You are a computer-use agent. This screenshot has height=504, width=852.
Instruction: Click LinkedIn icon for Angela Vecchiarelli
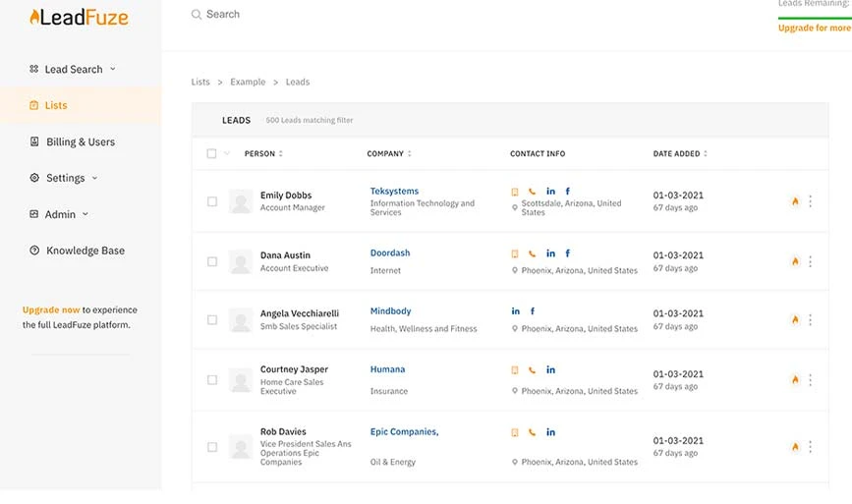click(515, 311)
